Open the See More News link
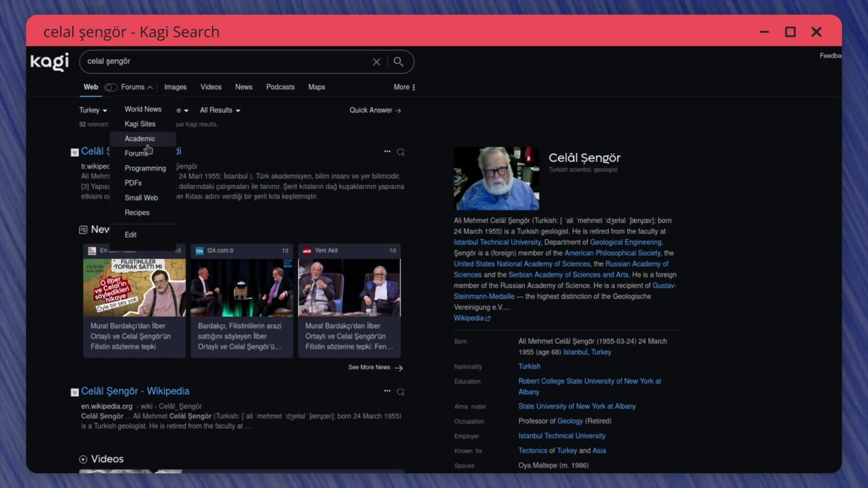Viewport: 868px width, 488px height. 375,367
